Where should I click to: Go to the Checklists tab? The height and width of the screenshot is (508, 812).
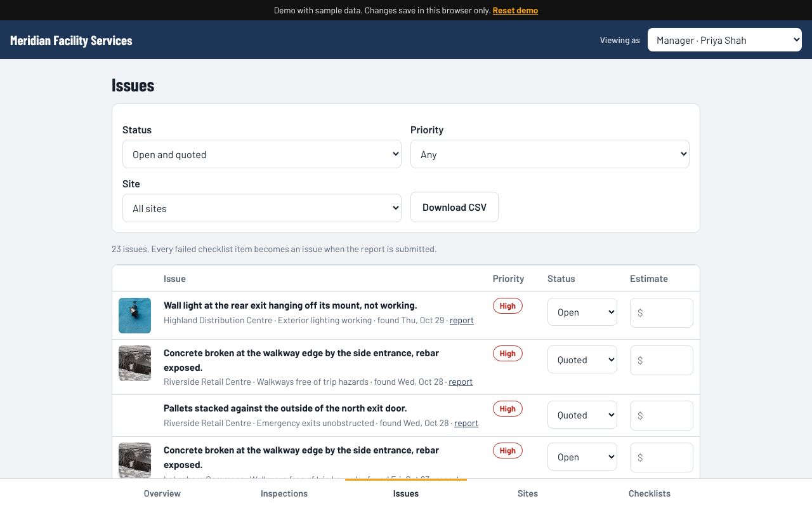650,493
